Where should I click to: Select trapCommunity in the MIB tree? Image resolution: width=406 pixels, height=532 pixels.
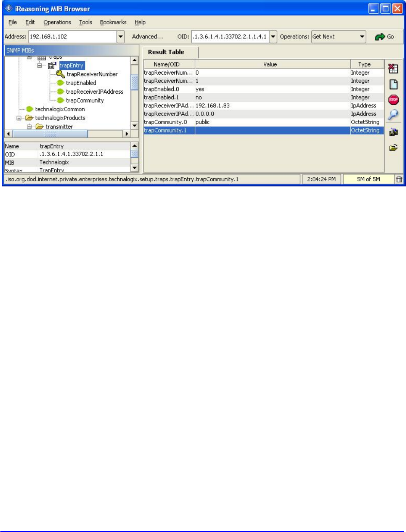point(84,100)
